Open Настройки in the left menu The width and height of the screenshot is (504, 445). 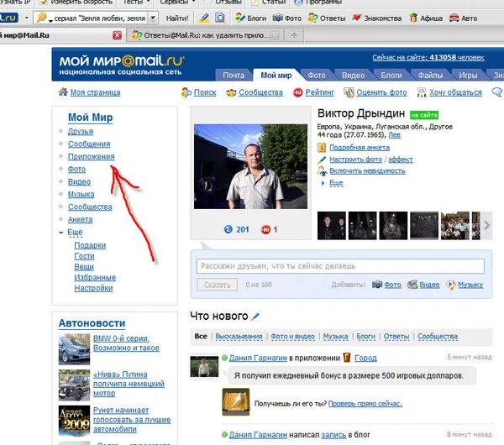(93, 288)
